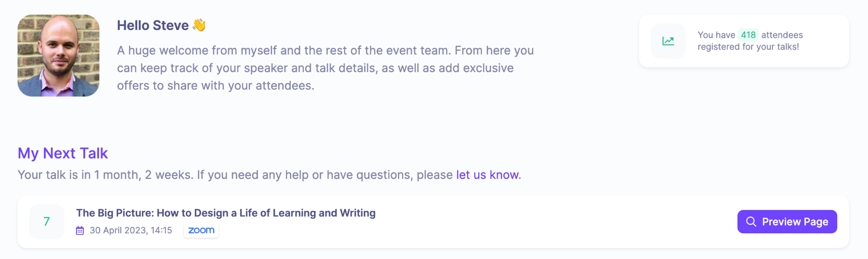The image size is (868, 259).
Task: Open "The Big Picture" talk title
Action: [x=226, y=213]
